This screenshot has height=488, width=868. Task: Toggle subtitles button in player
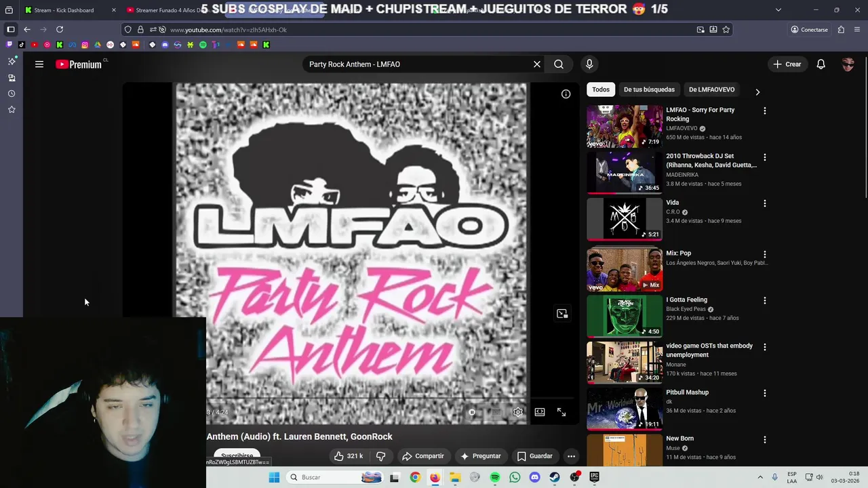(x=496, y=412)
